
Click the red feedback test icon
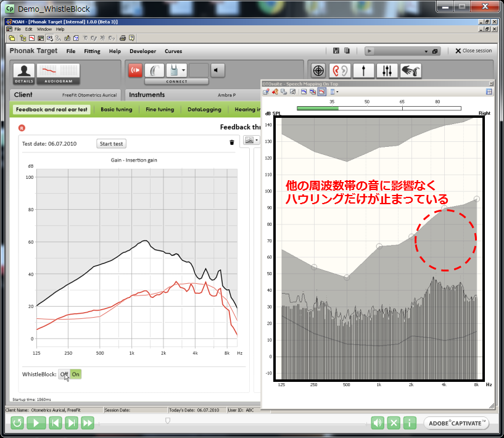pyautogui.click(x=135, y=70)
